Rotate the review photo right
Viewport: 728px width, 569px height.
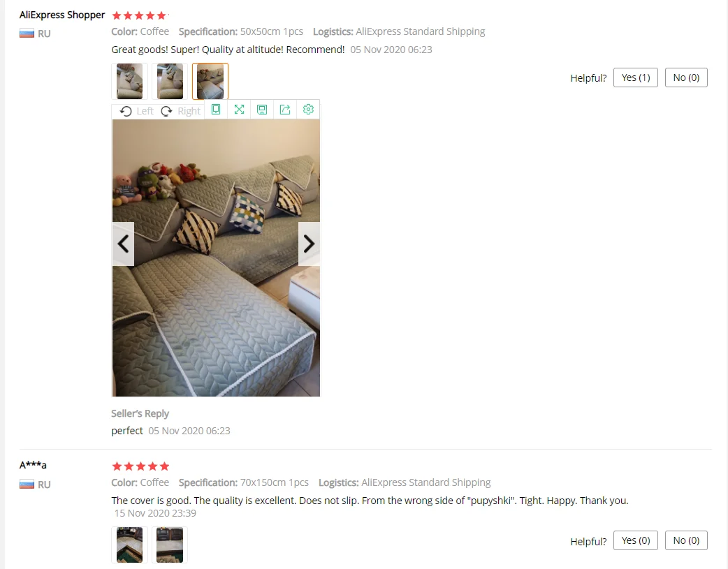(x=181, y=111)
